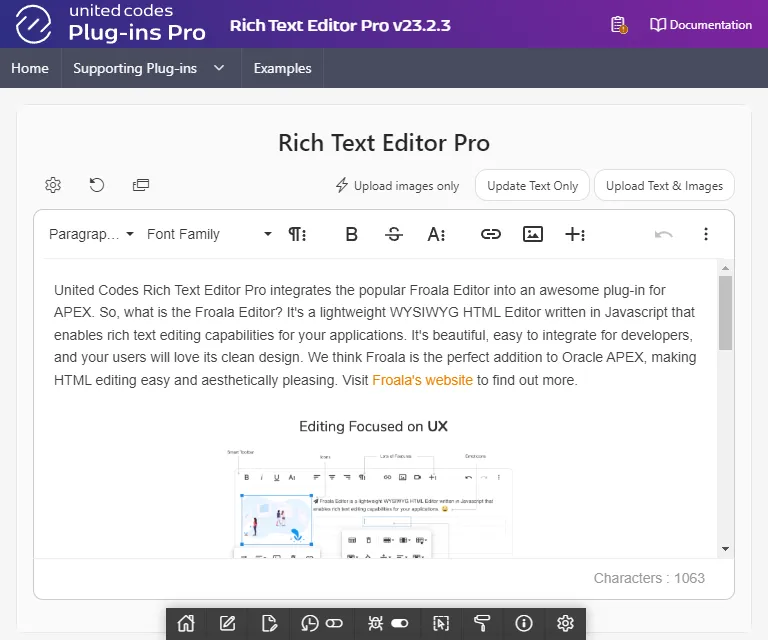This screenshot has height=640, width=768.
Task: Toggle Quick Edit selector in developer toolbar
Action: tap(440, 623)
